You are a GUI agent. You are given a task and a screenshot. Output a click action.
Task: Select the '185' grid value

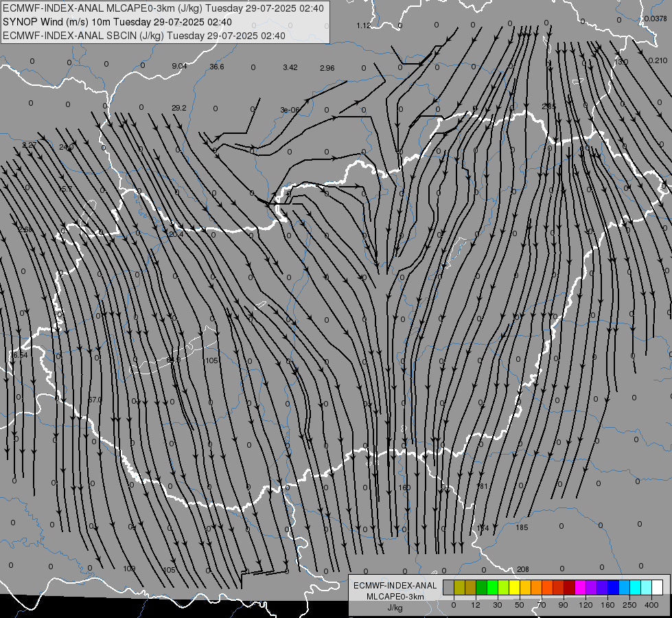[x=522, y=527]
